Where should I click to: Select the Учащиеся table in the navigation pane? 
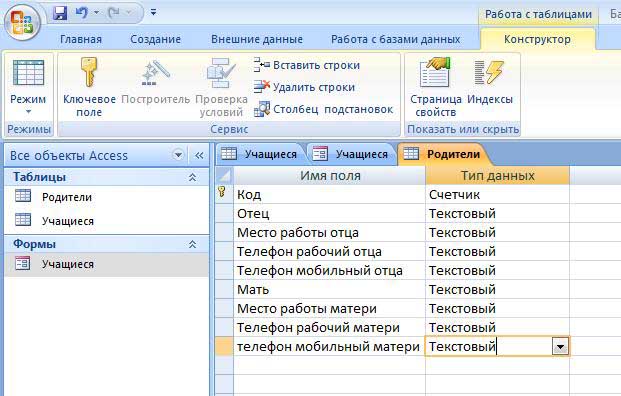tap(107, 221)
